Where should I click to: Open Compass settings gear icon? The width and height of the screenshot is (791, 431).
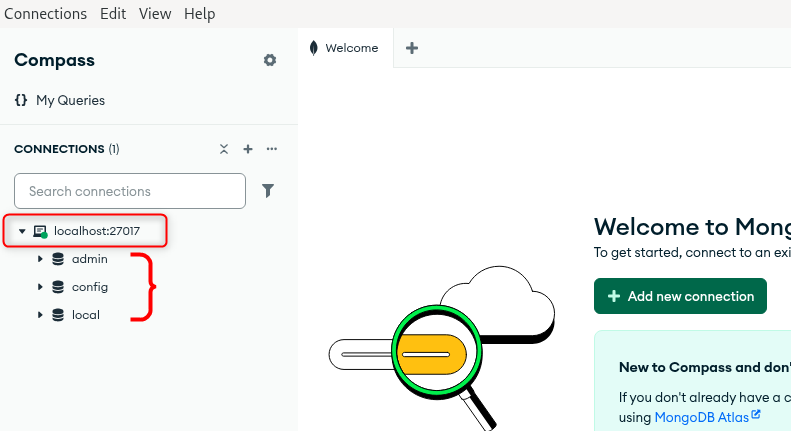coord(269,60)
